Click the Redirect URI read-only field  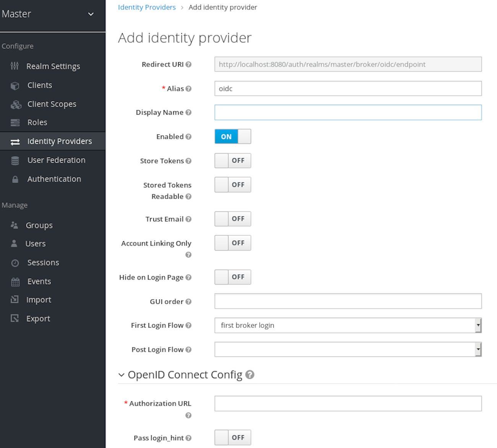coord(348,64)
